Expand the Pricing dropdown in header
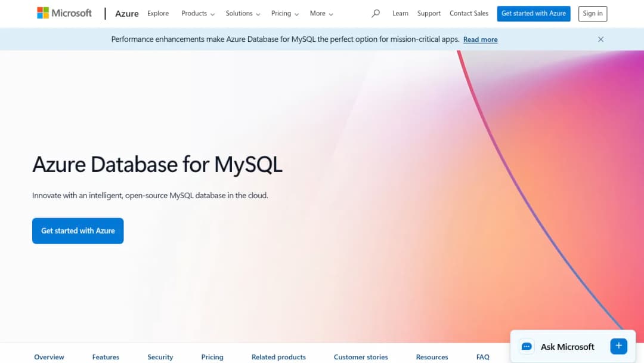 click(x=285, y=14)
